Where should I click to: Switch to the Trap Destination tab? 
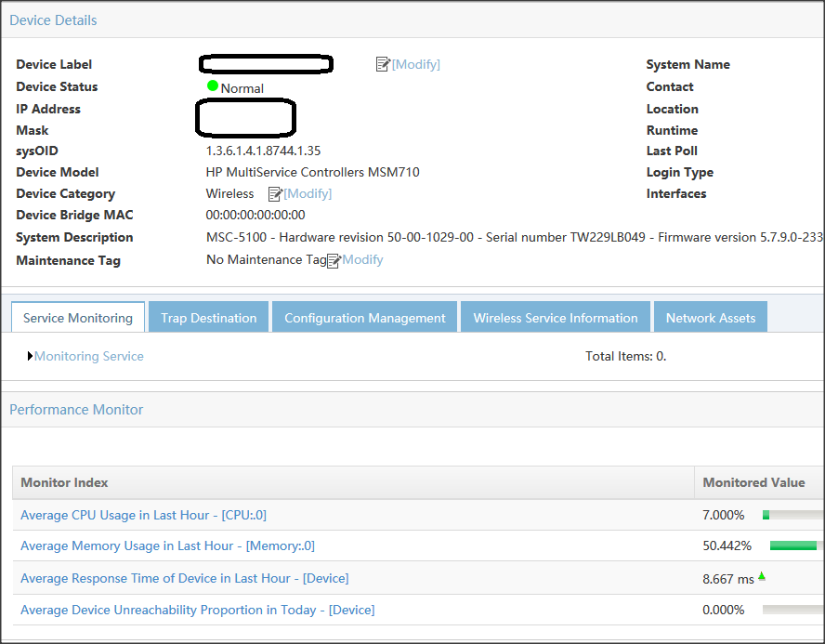click(x=208, y=317)
